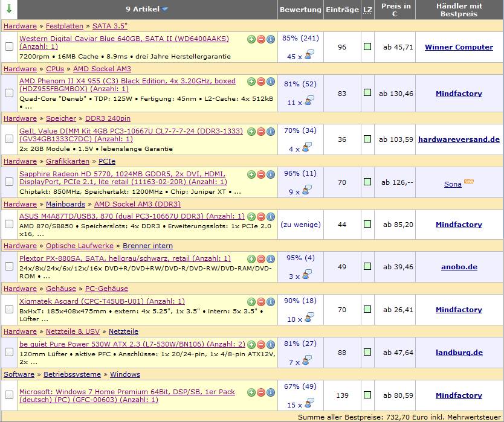Open landburg.de dealer link
The height and width of the screenshot is (422, 504).
(459, 353)
